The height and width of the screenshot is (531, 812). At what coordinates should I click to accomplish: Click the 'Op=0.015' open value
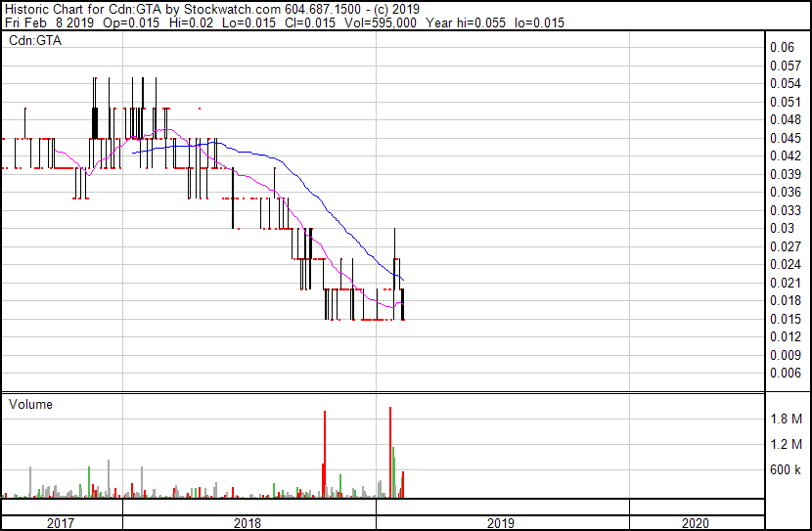(131, 22)
